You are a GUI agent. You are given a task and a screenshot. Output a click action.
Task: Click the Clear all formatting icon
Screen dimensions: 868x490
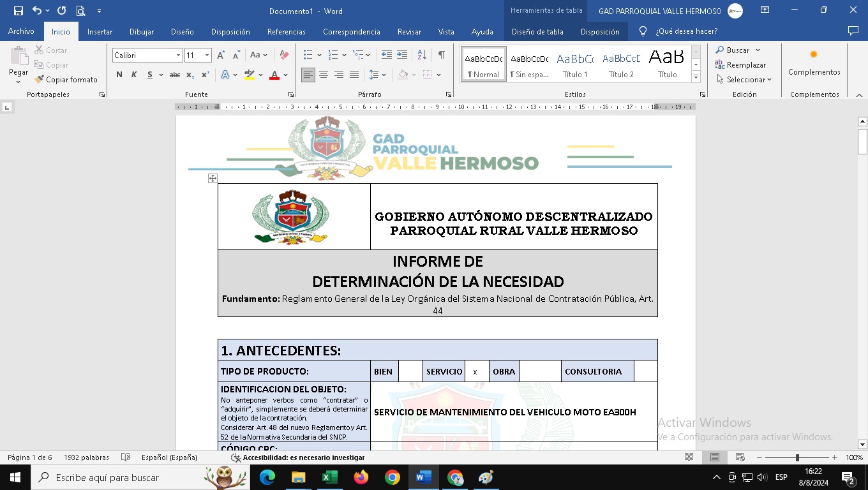coord(285,55)
